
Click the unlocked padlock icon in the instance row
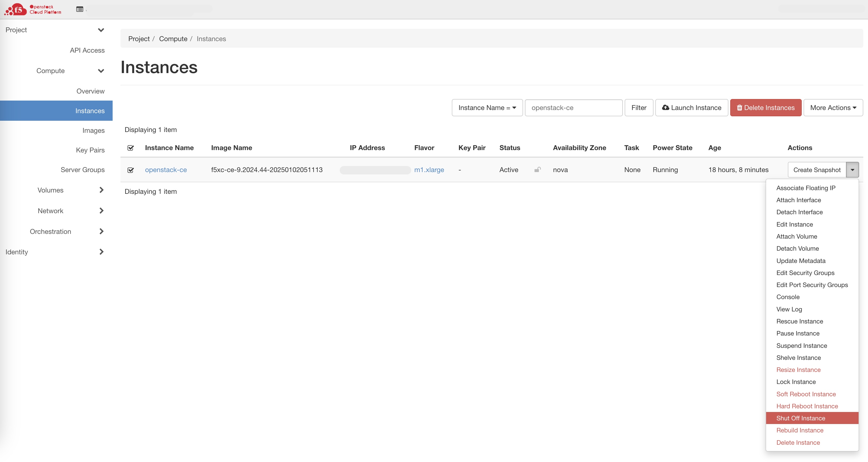(x=537, y=170)
